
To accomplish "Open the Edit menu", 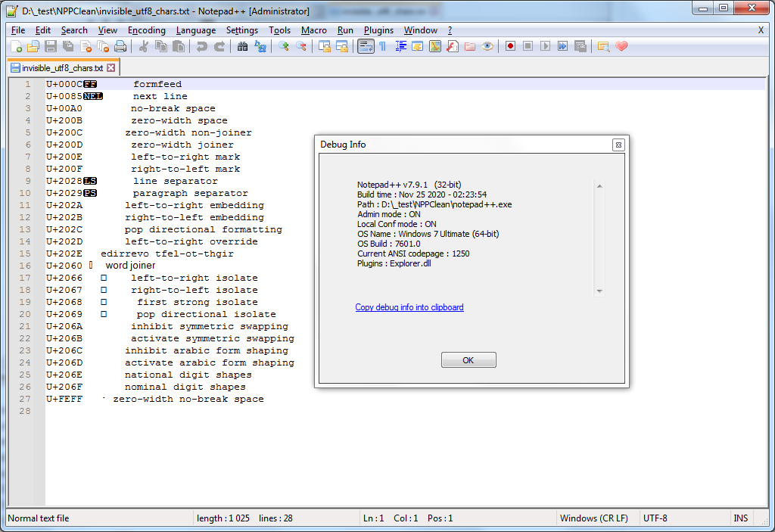I will [x=43, y=30].
